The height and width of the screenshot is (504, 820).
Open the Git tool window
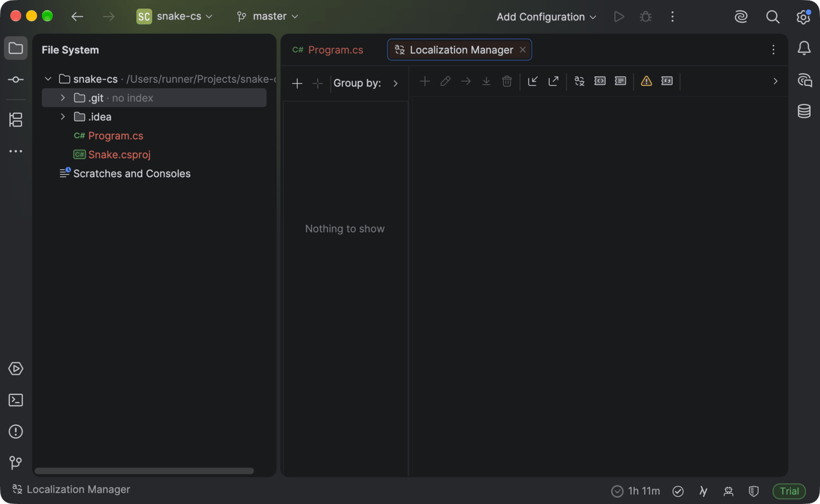point(16,462)
